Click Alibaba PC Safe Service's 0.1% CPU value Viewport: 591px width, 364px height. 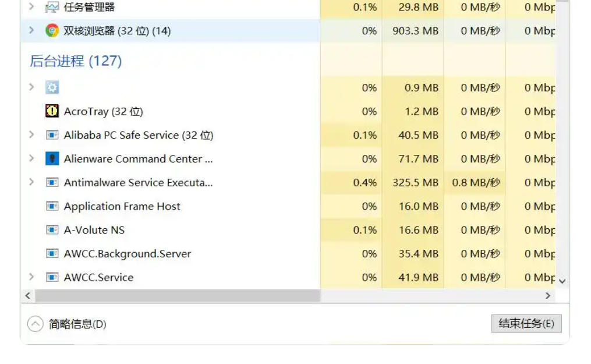(365, 135)
